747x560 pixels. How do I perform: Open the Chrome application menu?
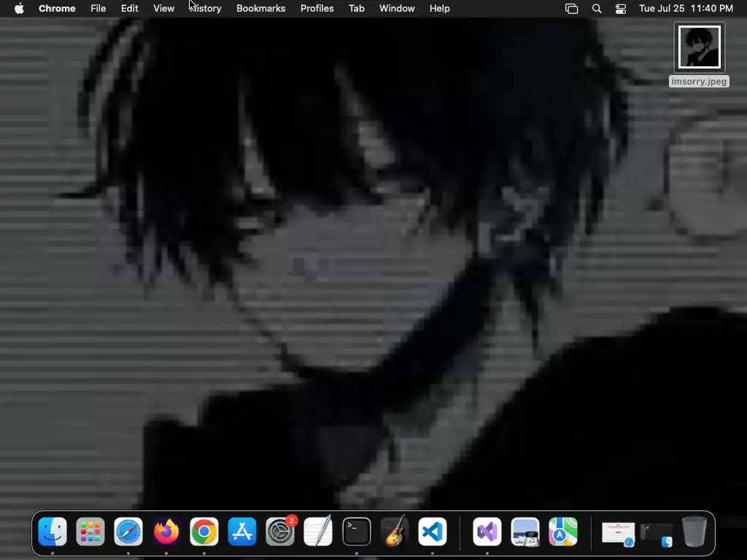57,9
